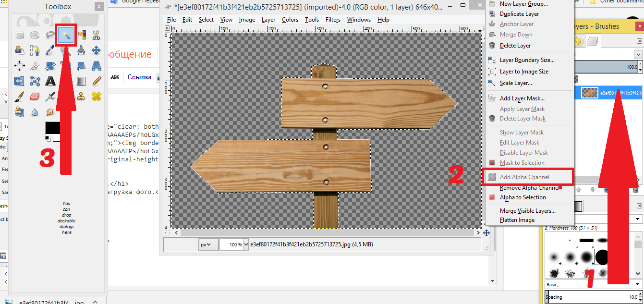Adjust the layer Opacity slider
The height and width of the screenshot is (304, 644).
tap(606, 68)
